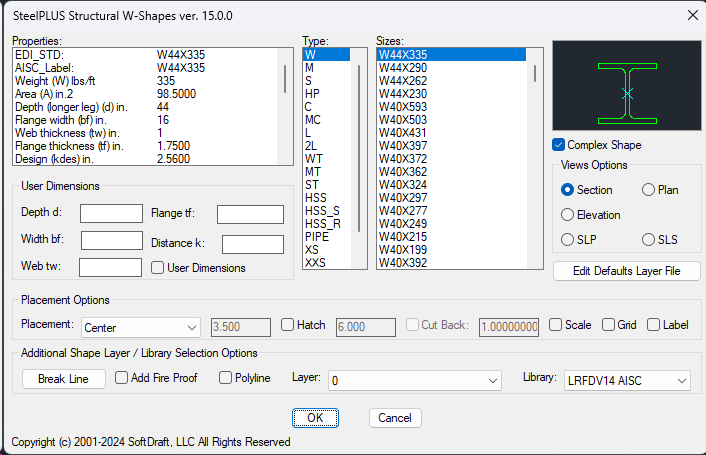Select type S in the Type list

click(327, 81)
